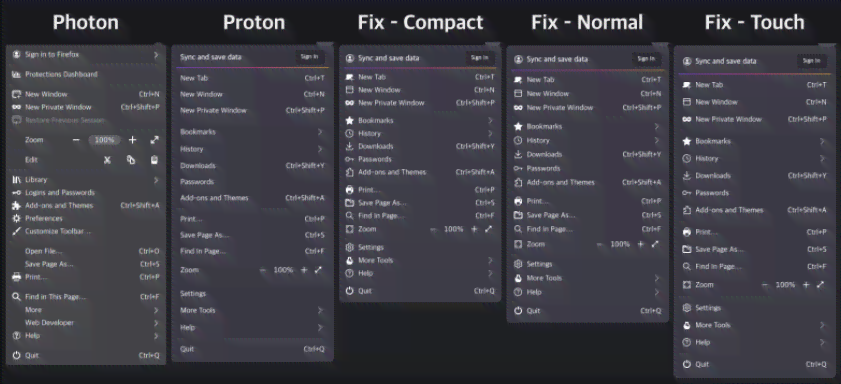Image resolution: width=841 pixels, height=384 pixels.
Task: Click Sign In button in Fix - Touch menu
Action: 811,61
